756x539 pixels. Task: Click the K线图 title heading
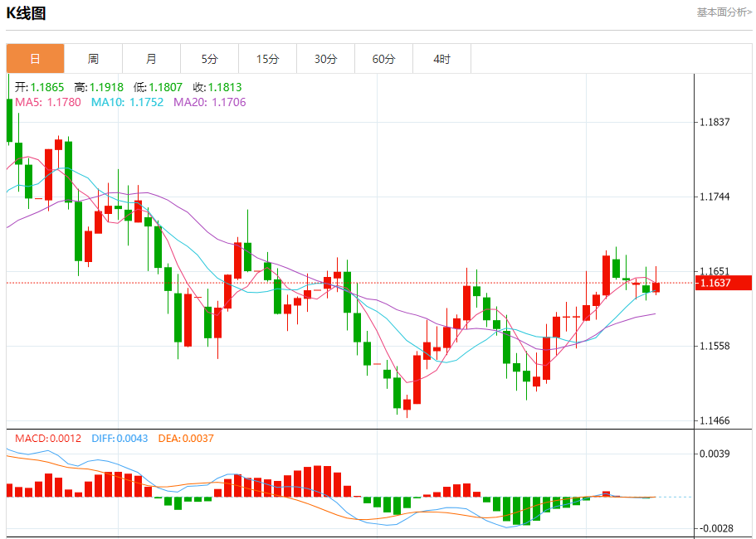[x=27, y=13]
